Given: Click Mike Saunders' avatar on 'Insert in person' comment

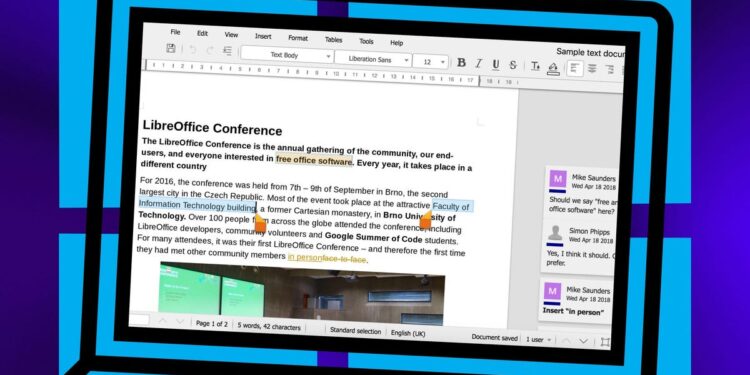Looking at the screenshot, I should pyautogui.click(x=552, y=291).
